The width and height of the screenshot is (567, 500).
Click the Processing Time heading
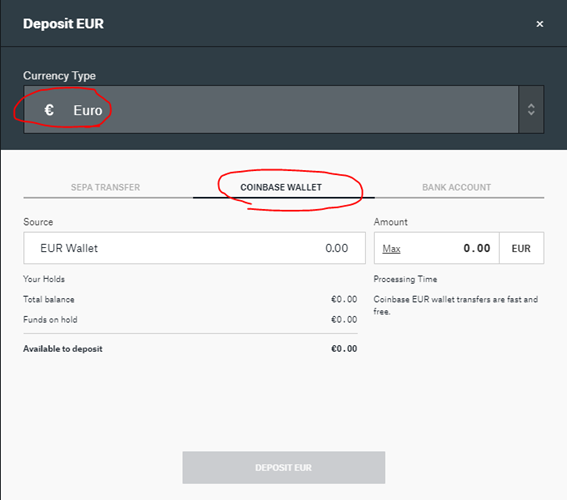(x=405, y=279)
